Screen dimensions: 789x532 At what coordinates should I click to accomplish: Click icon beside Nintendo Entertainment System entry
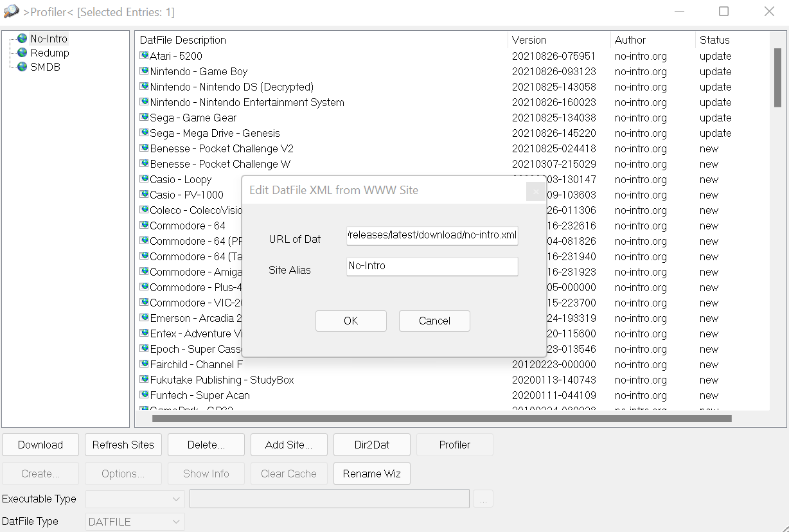145,102
